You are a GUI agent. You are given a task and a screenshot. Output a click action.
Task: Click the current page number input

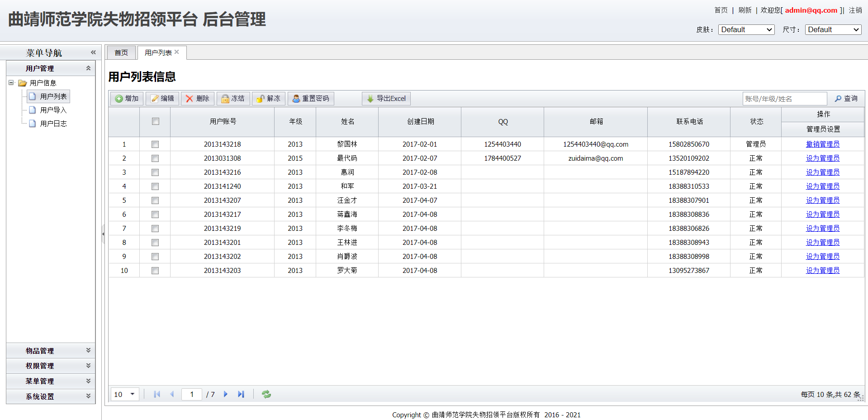click(x=192, y=394)
